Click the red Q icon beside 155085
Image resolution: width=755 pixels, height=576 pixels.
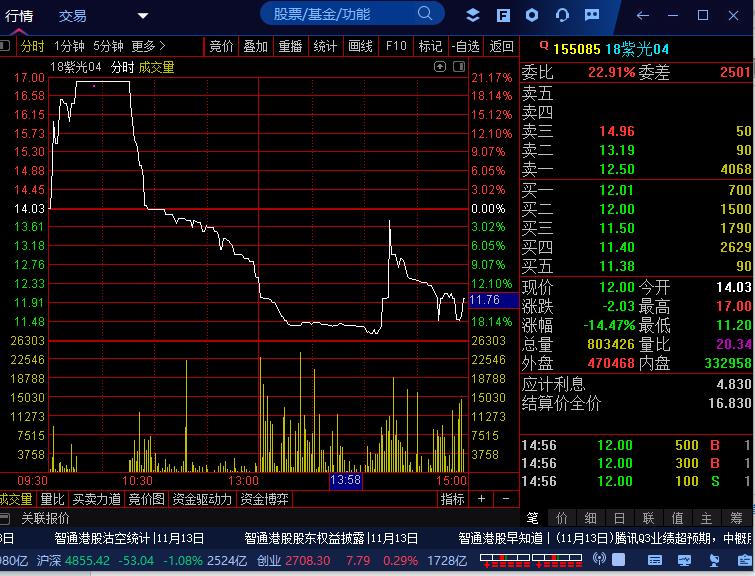(x=544, y=46)
